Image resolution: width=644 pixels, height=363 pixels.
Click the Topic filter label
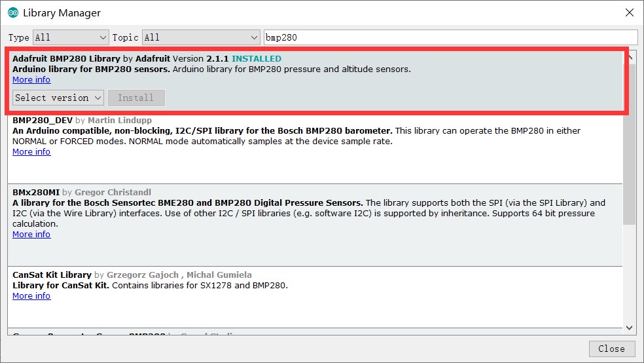[125, 37]
